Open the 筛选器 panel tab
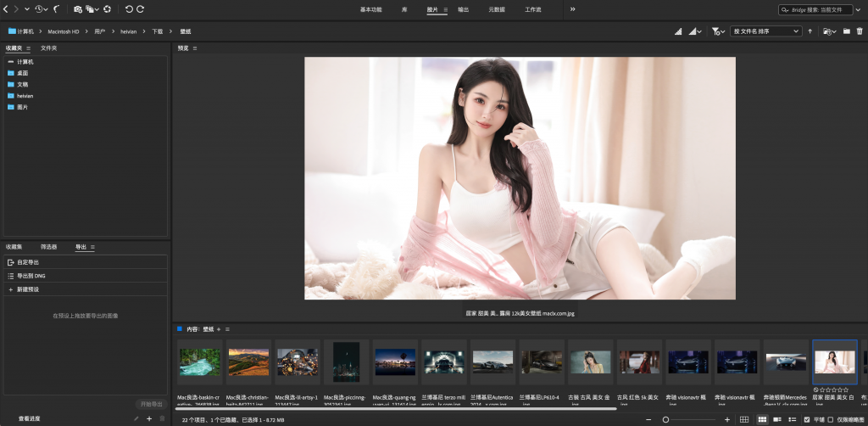Image resolution: width=868 pixels, height=426 pixels. point(48,247)
